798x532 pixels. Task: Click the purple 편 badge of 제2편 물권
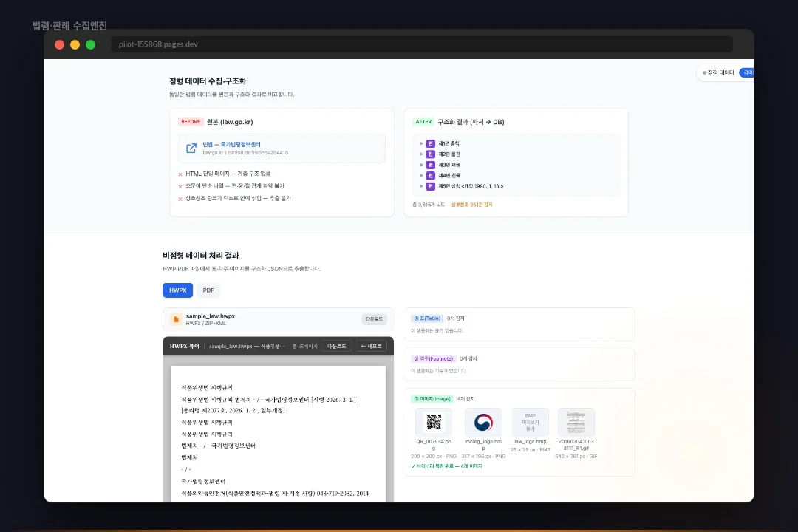tap(431, 154)
